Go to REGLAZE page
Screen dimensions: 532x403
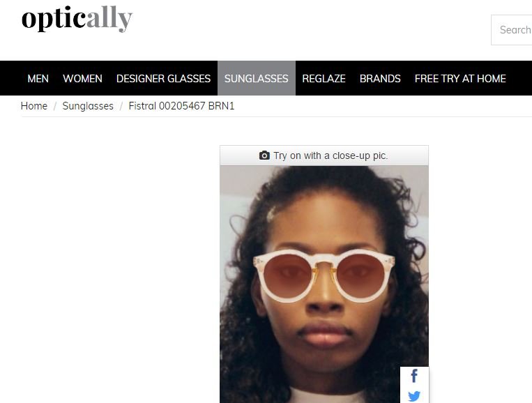tap(324, 78)
